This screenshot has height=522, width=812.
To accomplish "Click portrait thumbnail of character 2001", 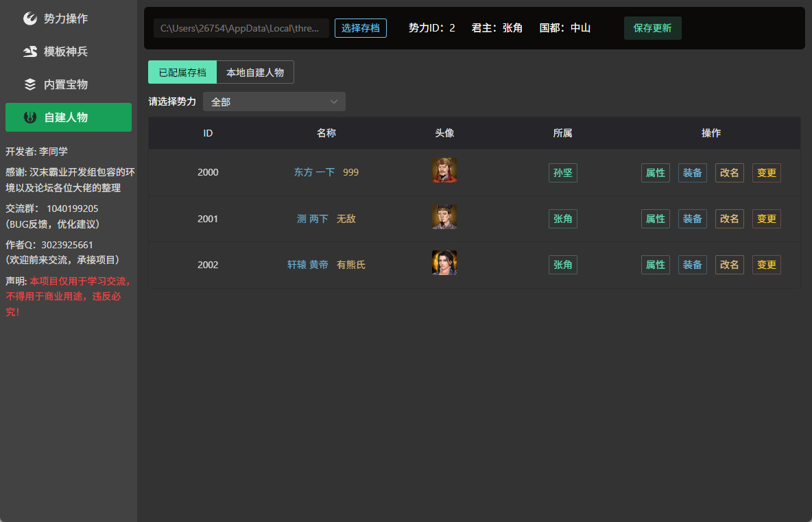I will (444, 217).
